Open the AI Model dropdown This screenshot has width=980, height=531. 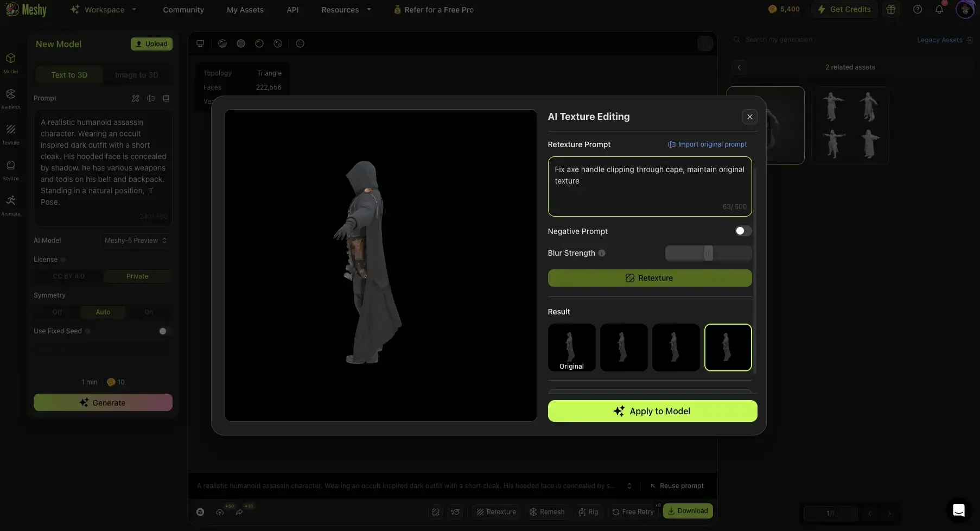tap(135, 241)
